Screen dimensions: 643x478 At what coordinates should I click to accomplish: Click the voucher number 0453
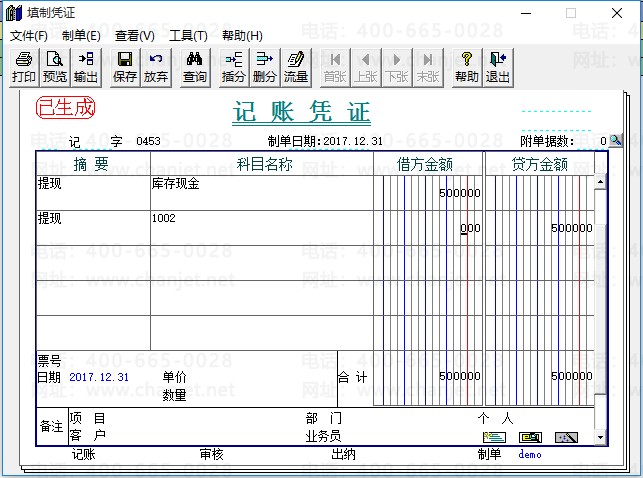point(148,141)
